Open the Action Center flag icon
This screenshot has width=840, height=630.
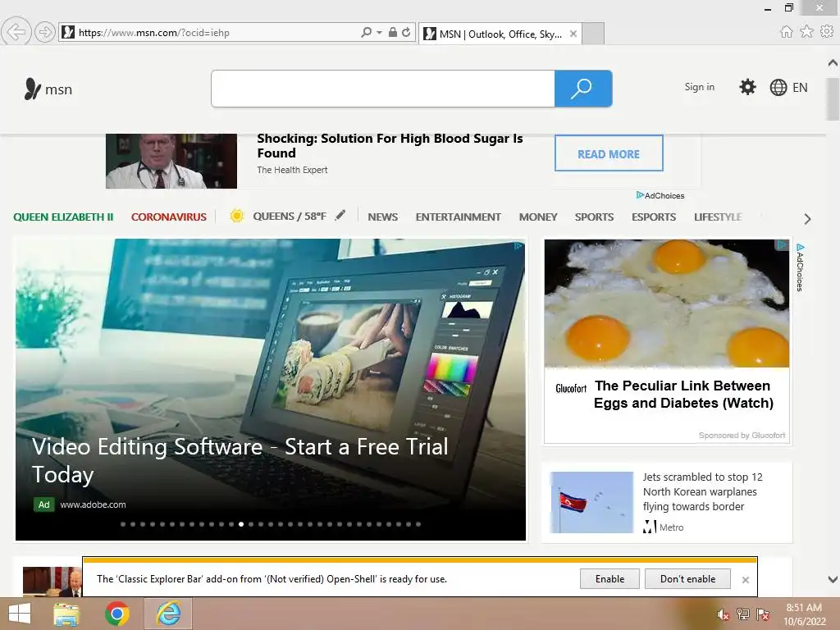(762, 614)
